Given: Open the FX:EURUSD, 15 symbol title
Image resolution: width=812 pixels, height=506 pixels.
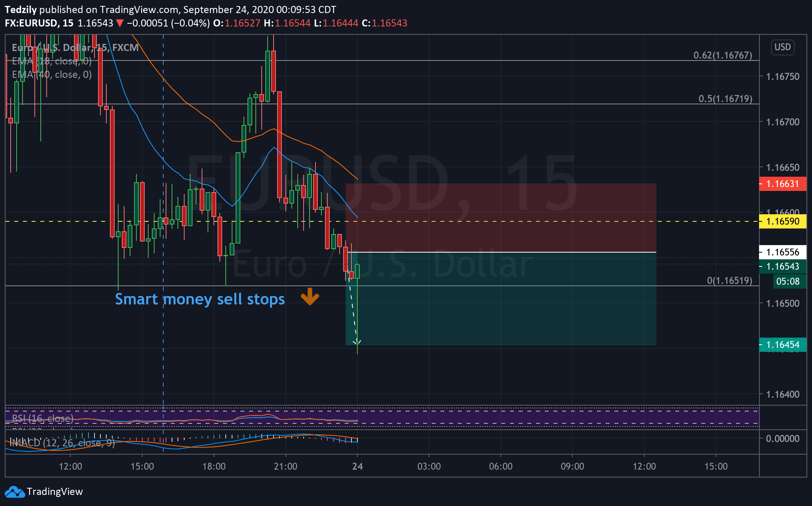Looking at the screenshot, I should pos(39,23).
